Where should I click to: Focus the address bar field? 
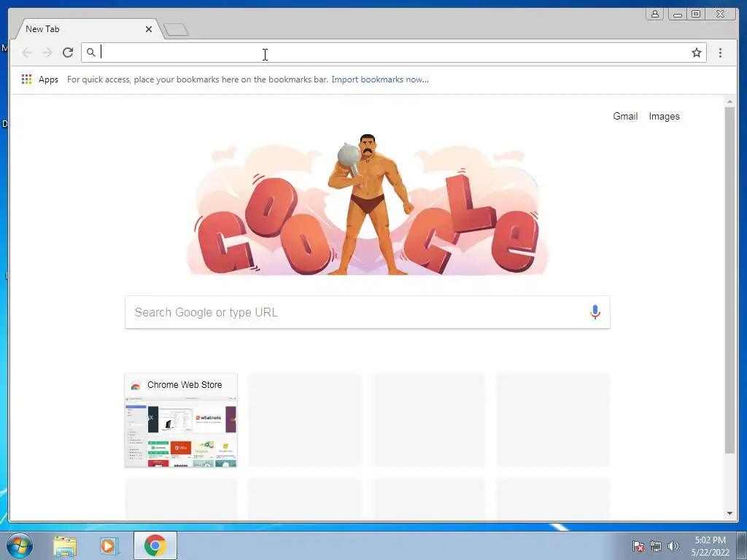pos(393,52)
